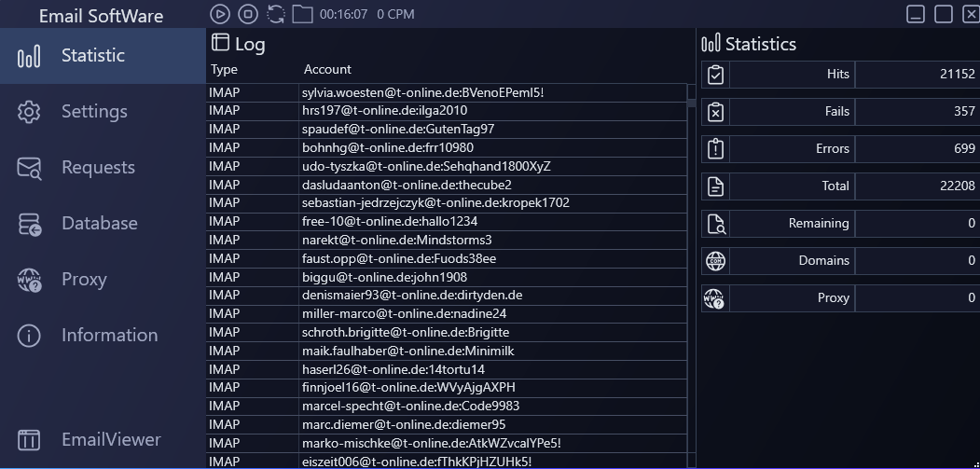The height and width of the screenshot is (469, 980).
Task: Launch EmailViewer from the sidebar bottom
Action: coord(110,440)
